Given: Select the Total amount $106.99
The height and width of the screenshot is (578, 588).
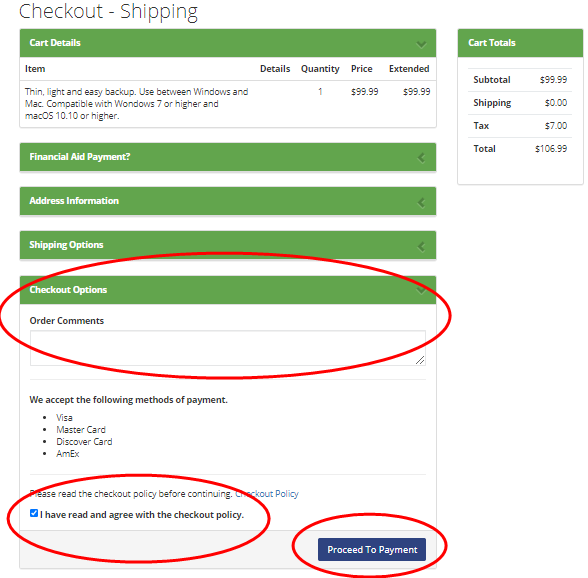Looking at the screenshot, I should pyautogui.click(x=551, y=149).
